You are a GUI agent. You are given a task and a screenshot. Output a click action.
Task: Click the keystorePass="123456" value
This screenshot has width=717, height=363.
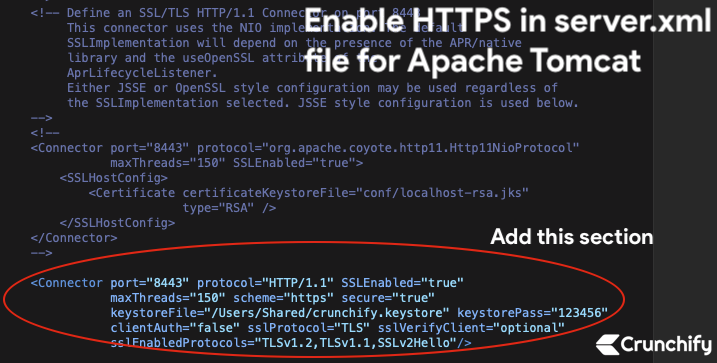[x=532, y=313]
